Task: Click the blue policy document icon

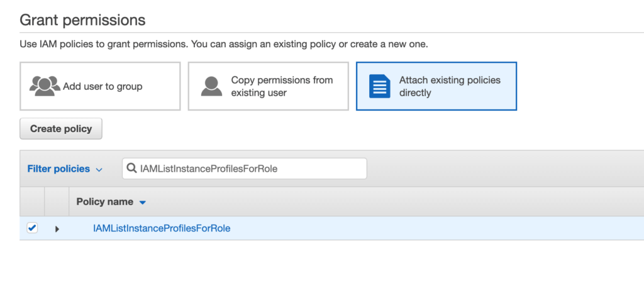Action: coord(379,86)
